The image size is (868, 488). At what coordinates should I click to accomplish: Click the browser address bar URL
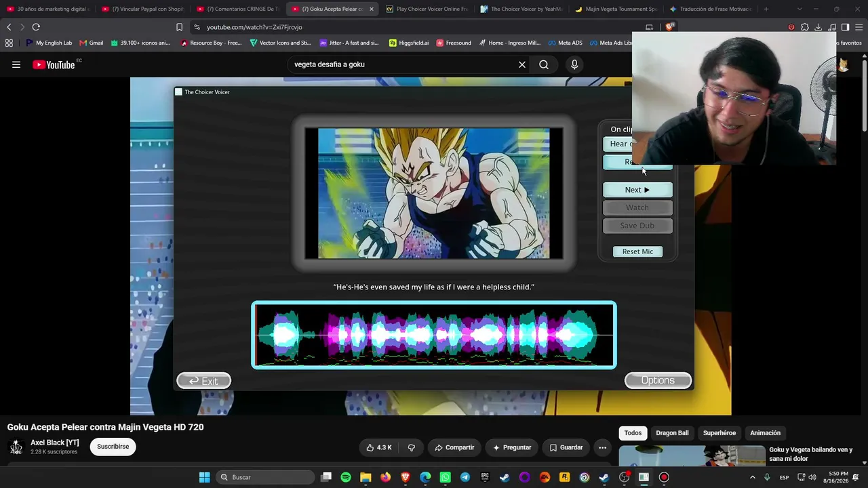pyautogui.click(x=254, y=27)
